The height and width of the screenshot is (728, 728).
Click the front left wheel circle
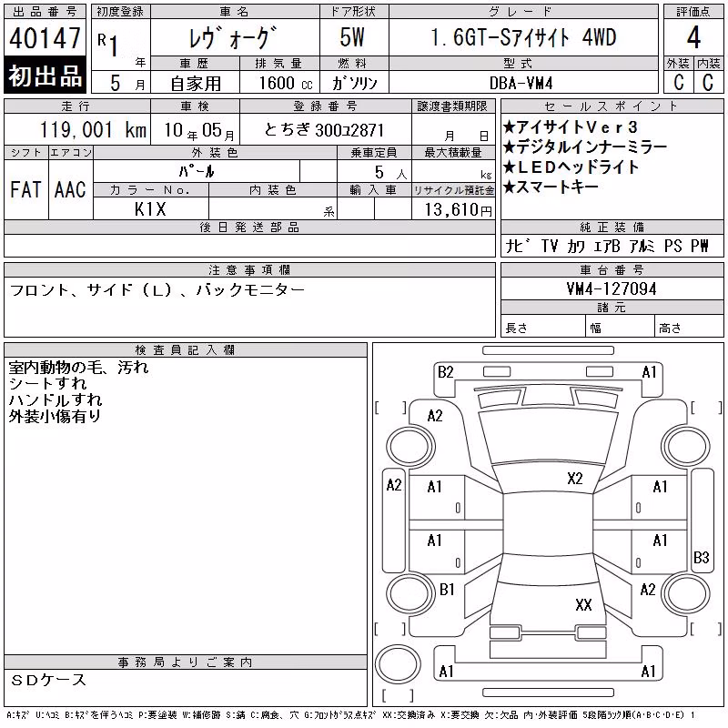coord(410,447)
